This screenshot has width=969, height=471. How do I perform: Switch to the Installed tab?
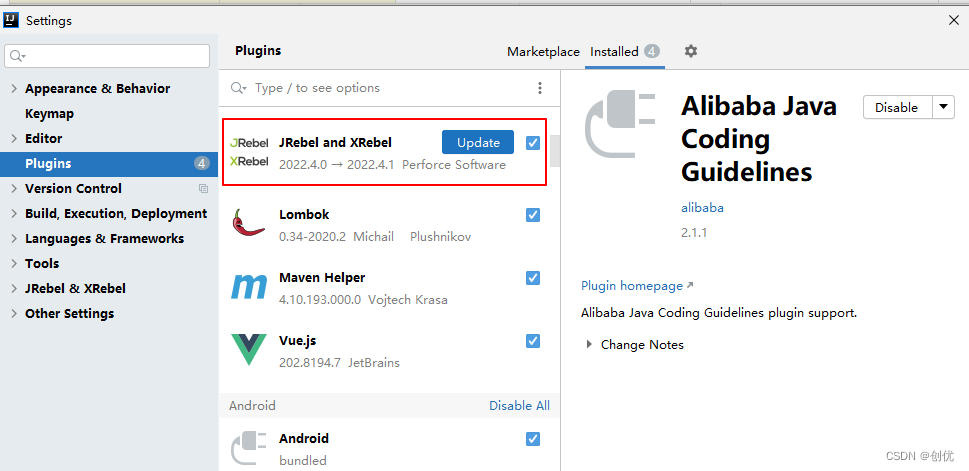(625, 52)
